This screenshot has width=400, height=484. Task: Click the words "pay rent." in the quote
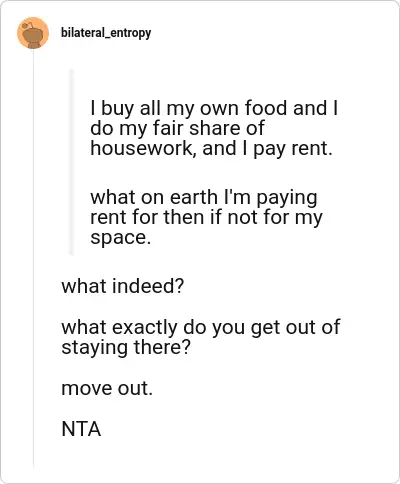[293, 149]
